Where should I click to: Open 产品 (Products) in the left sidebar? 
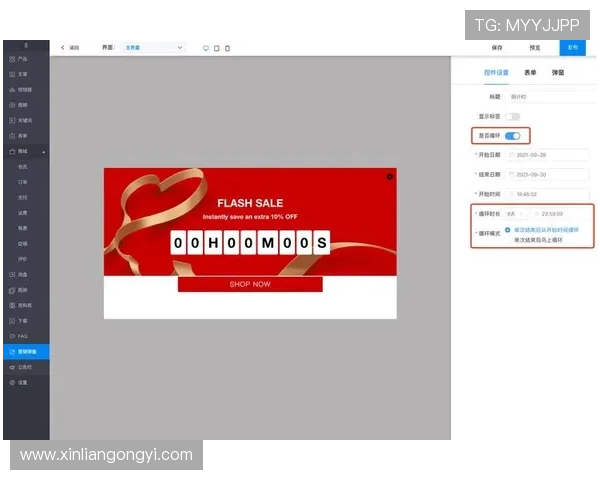coord(22,60)
